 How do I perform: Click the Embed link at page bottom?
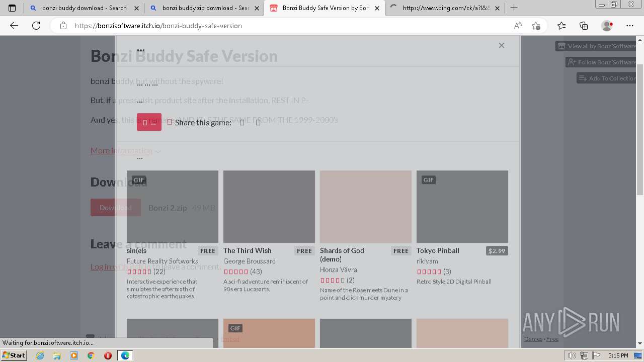coord(230,339)
